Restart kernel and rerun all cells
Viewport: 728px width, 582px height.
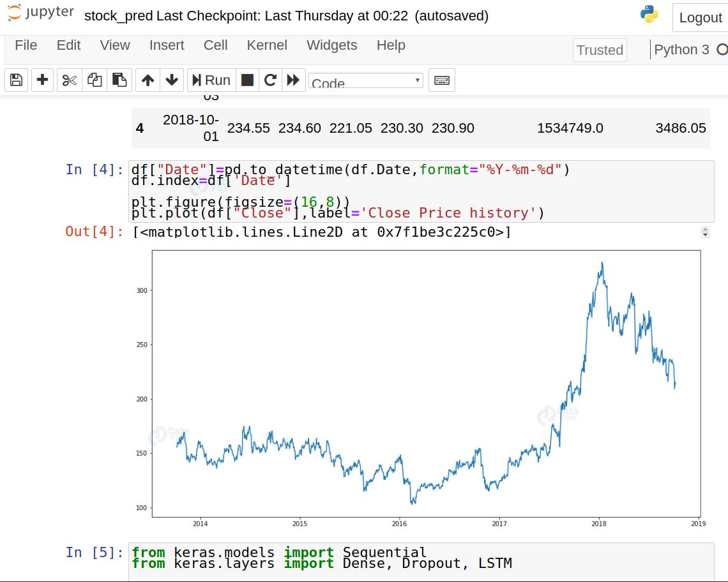(293, 80)
